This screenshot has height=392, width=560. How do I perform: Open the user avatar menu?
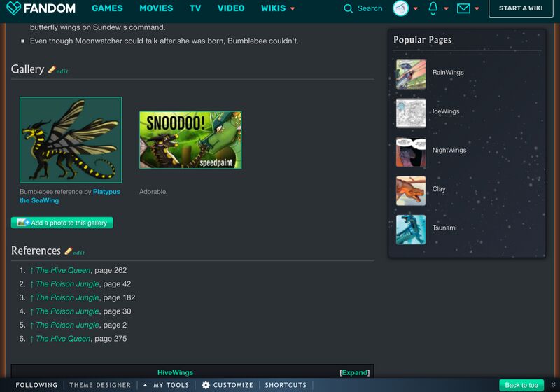[401, 8]
